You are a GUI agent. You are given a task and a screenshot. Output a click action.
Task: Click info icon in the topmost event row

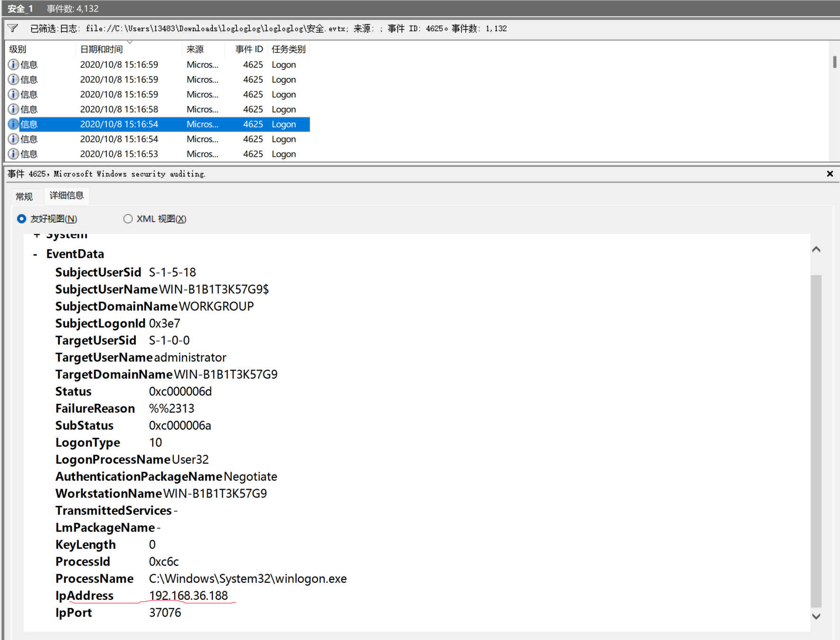point(13,65)
